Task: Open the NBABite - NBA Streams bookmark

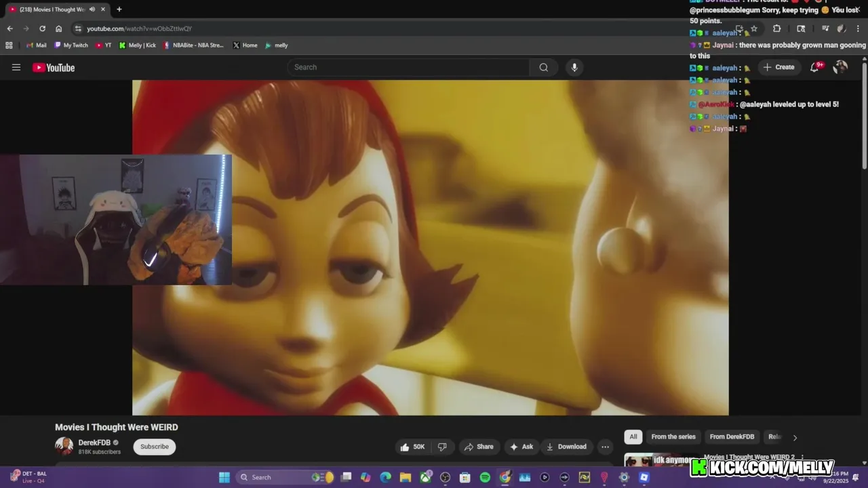Action: [x=193, y=45]
